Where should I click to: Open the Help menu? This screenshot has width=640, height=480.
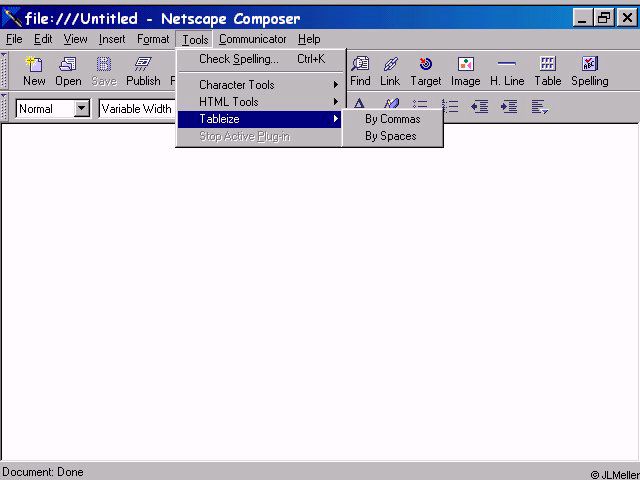coord(309,39)
